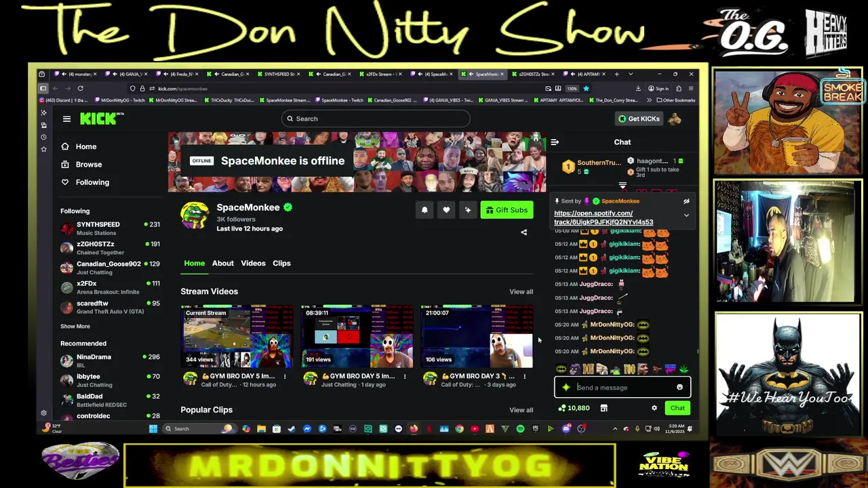868x488 pixels.
Task: Toggle follow heart for SpaceMonkee
Action: 446,210
